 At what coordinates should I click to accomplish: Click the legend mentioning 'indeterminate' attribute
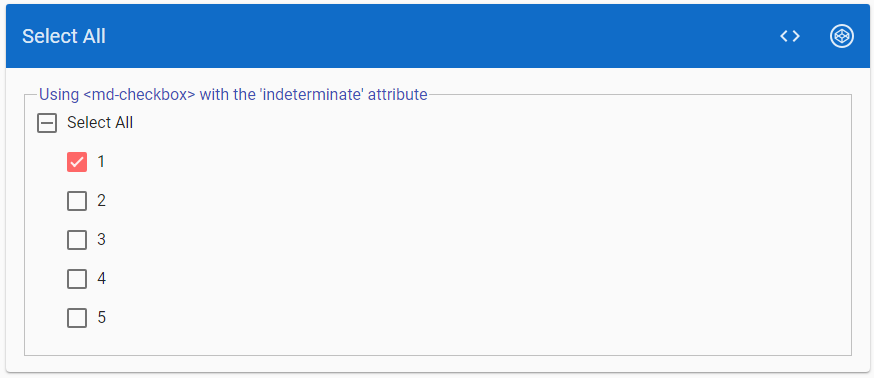[233, 94]
